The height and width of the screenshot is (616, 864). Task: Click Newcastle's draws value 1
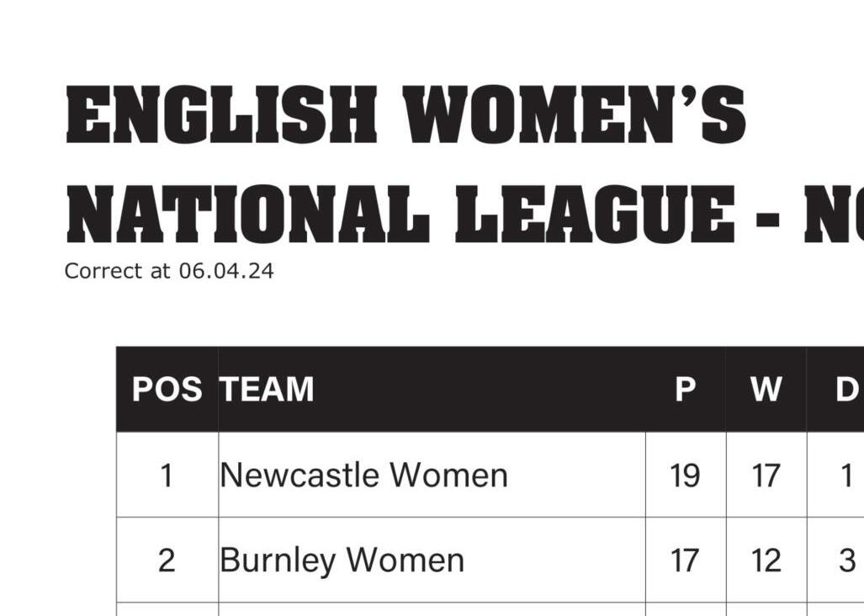point(846,475)
